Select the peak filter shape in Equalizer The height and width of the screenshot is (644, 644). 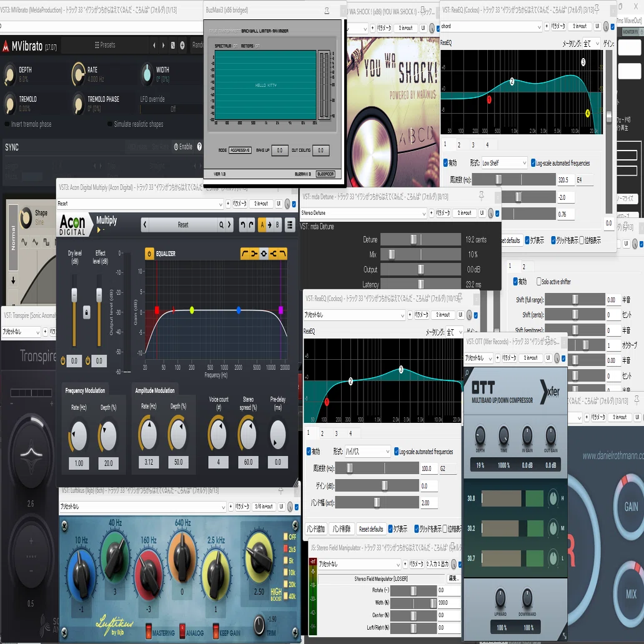(264, 254)
